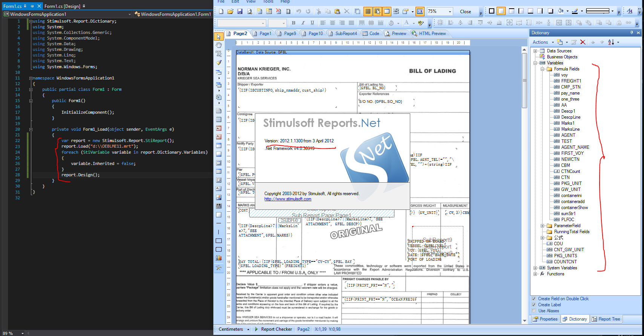The height and width of the screenshot is (336, 644).
Task: Open the www.stimulsoft.com link
Action: point(288,199)
